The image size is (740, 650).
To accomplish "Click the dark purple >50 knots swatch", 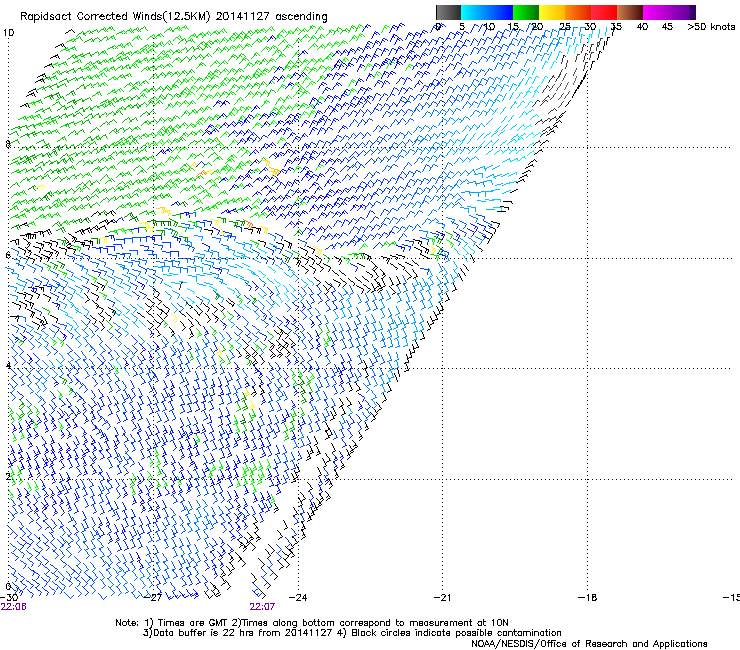I will 693,12.
